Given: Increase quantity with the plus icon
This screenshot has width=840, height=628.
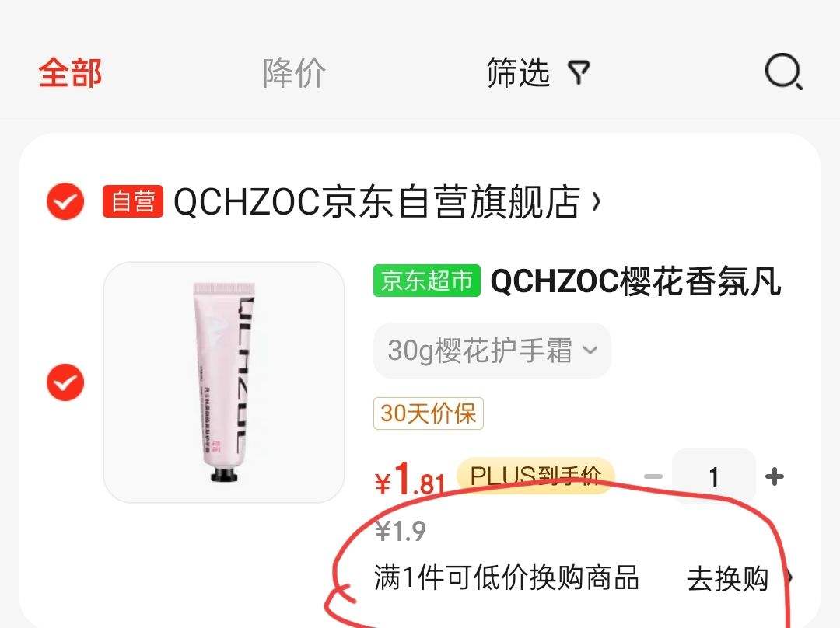Looking at the screenshot, I should coord(774,476).
